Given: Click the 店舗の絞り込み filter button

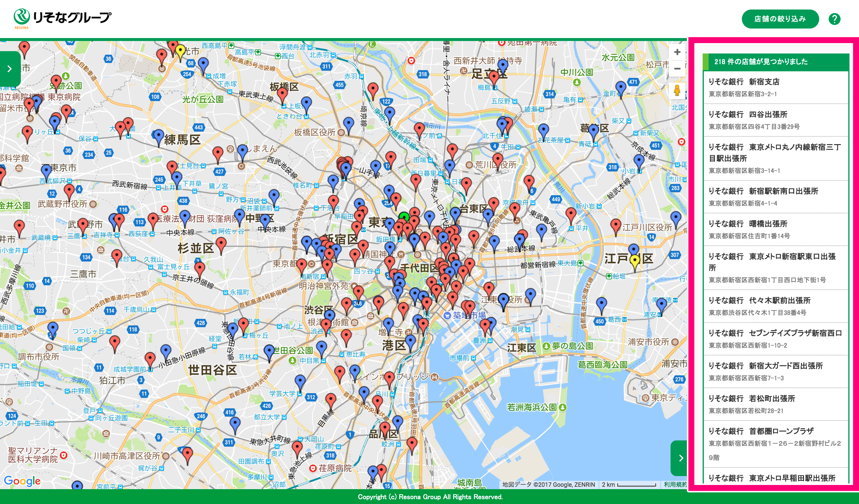Looking at the screenshot, I should [x=780, y=19].
